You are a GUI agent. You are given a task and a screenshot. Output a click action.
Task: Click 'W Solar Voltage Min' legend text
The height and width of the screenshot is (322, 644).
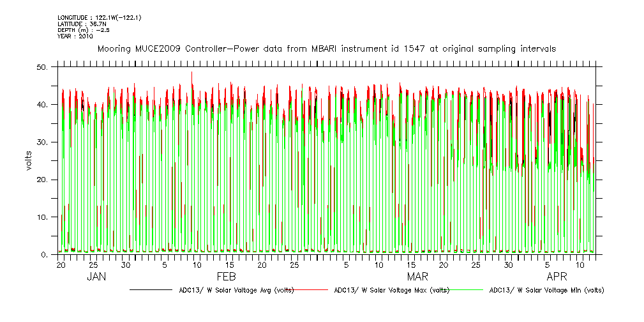(546, 290)
